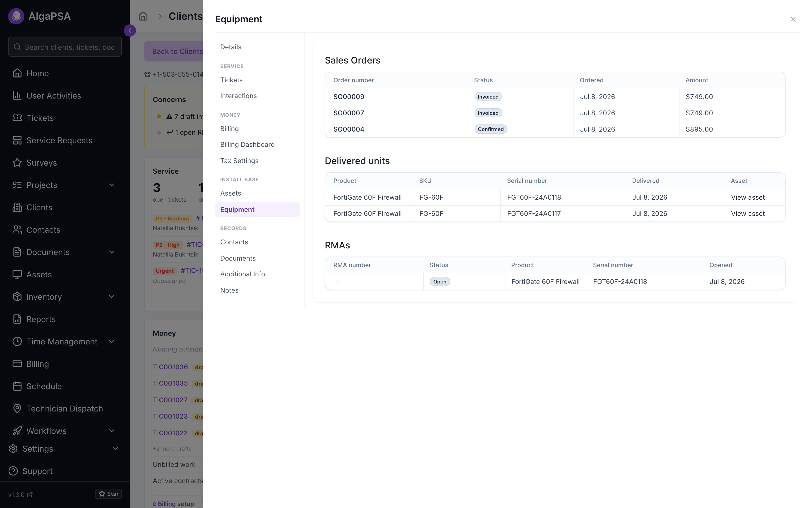This screenshot has width=812, height=508.
Task: Select the Equipment section item
Action: pos(257,209)
